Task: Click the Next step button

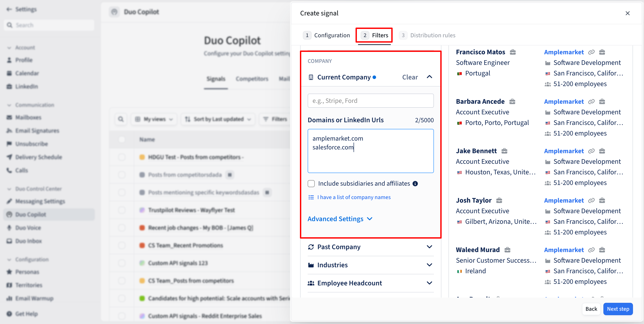Action: 618,309
